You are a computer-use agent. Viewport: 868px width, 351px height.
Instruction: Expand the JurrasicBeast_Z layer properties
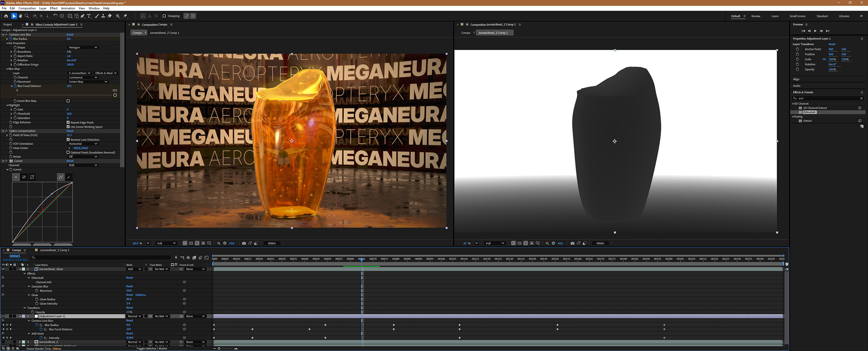coord(20,342)
